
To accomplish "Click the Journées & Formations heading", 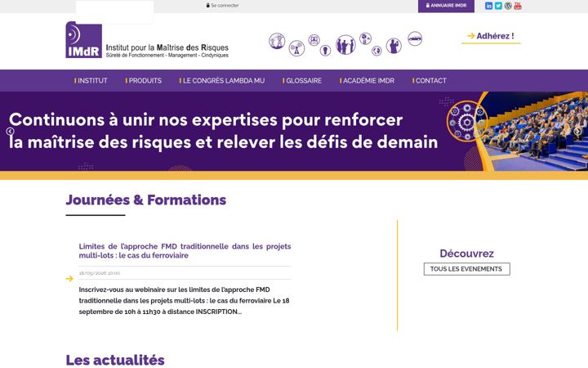I will pos(146,200).
